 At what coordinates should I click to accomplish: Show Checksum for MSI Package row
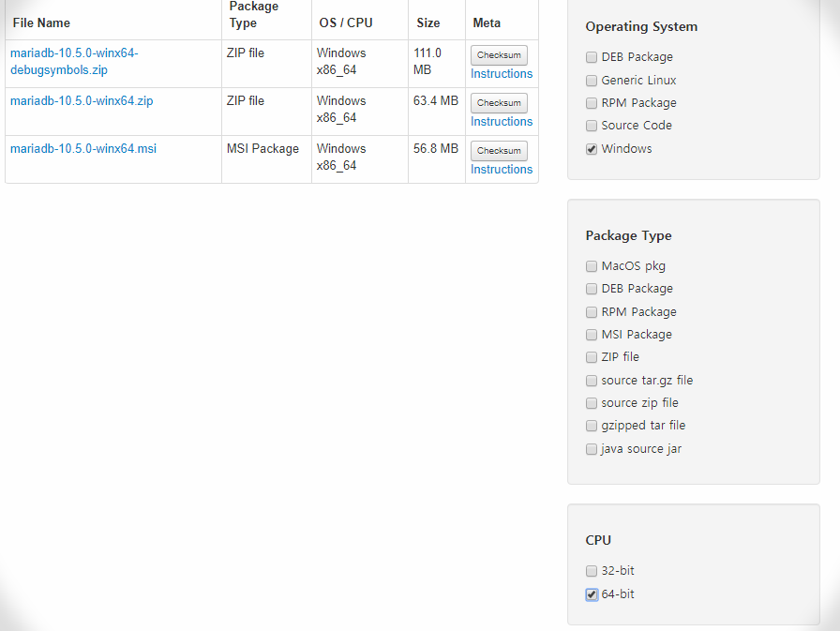pyautogui.click(x=499, y=151)
